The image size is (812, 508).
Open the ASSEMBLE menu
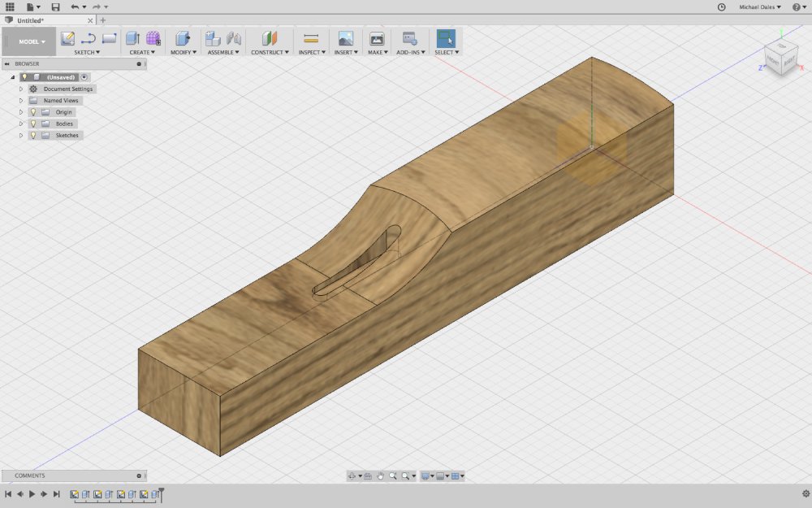223,52
